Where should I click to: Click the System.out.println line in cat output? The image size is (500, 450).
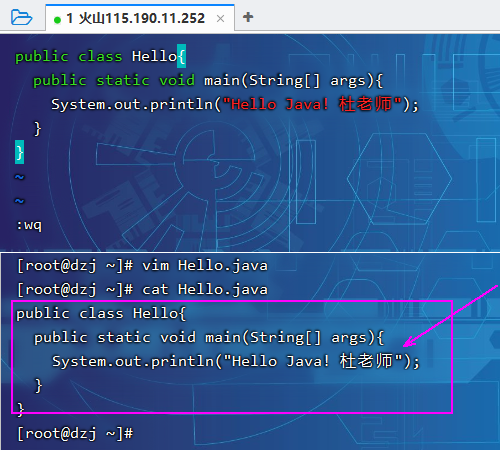pos(236,362)
